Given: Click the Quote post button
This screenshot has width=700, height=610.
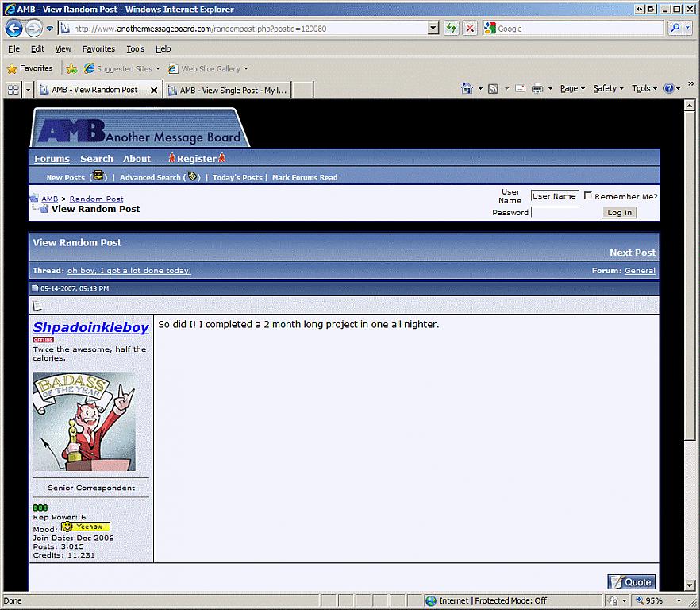Looking at the screenshot, I should pos(631,582).
